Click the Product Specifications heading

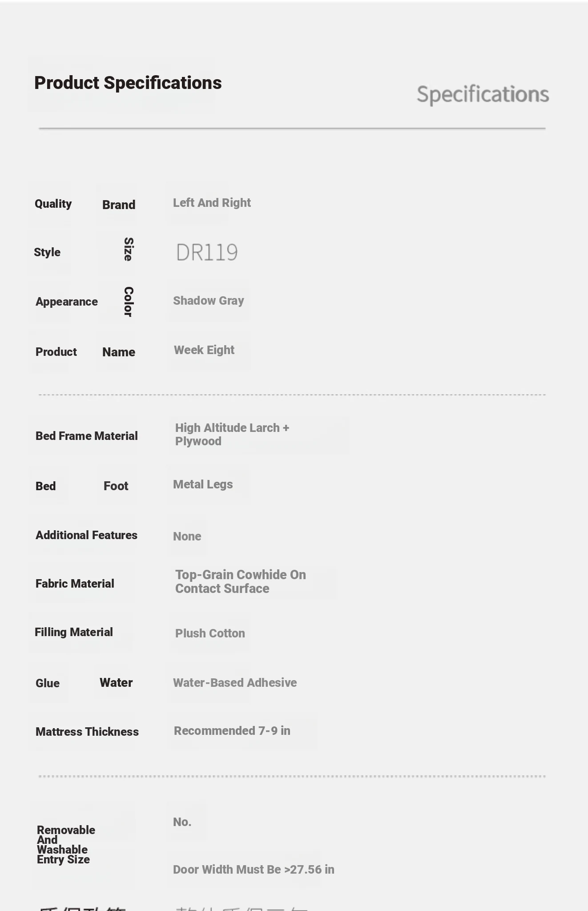tap(128, 83)
